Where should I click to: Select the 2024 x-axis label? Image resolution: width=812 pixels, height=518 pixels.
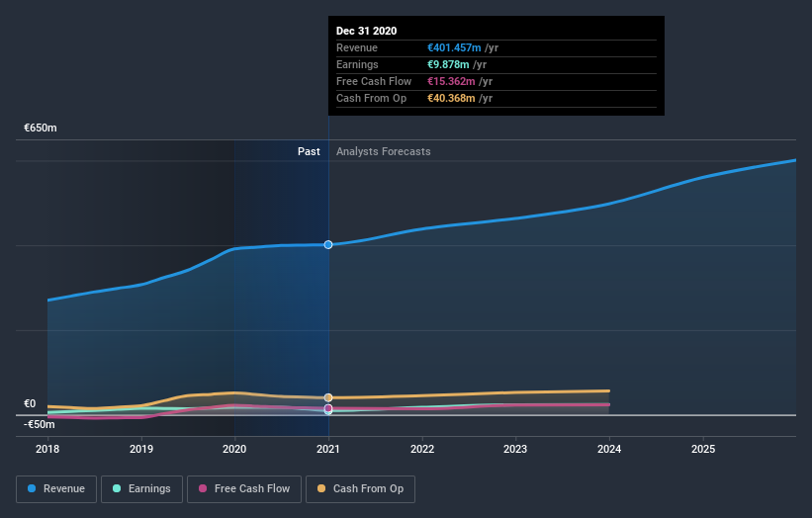click(609, 449)
